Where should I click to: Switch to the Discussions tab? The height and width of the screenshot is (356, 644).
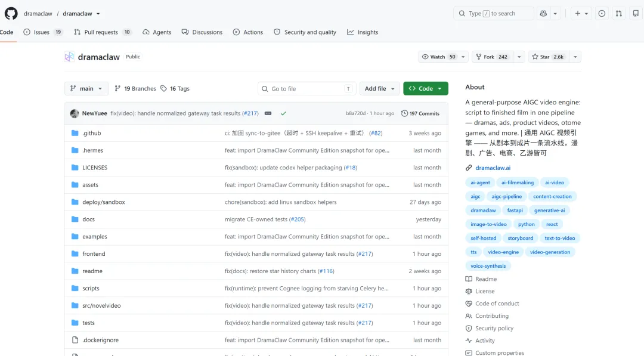point(202,32)
